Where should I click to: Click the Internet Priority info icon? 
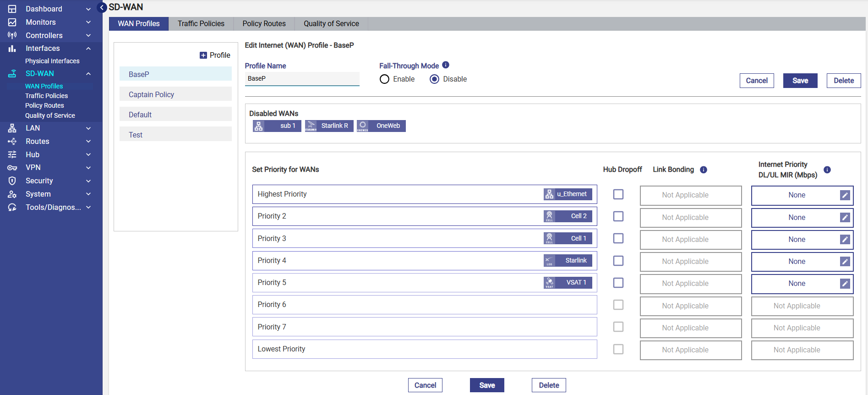(x=827, y=170)
